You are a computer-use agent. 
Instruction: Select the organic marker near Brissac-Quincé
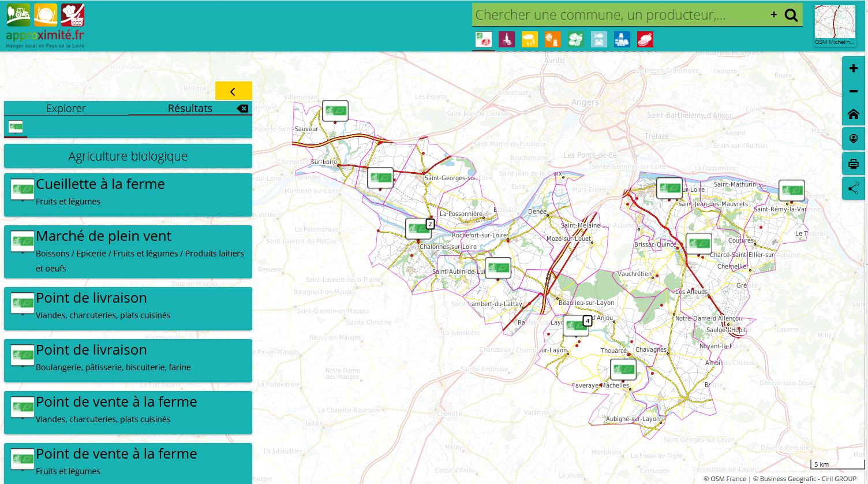[698, 244]
